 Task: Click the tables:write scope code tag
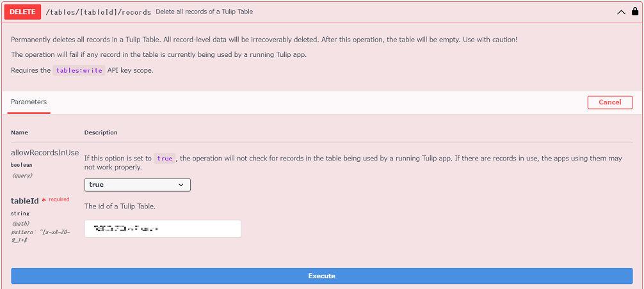click(79, 70)
